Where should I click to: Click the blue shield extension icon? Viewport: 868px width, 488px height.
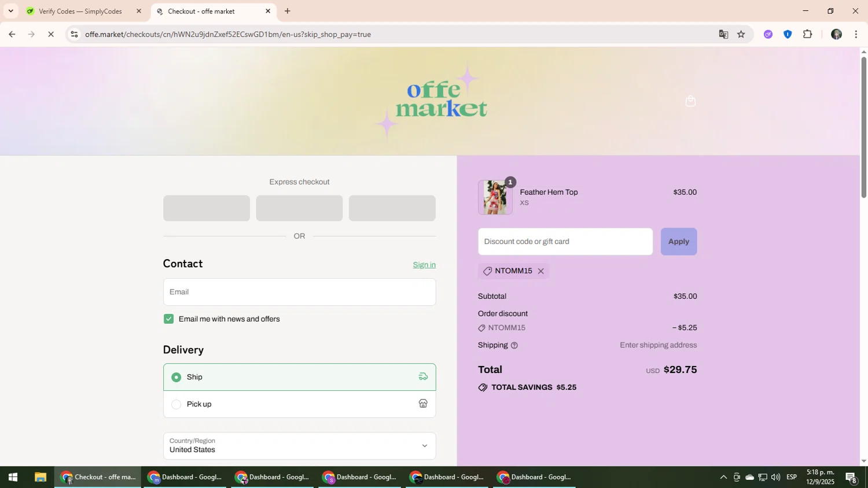coord(788,34)
